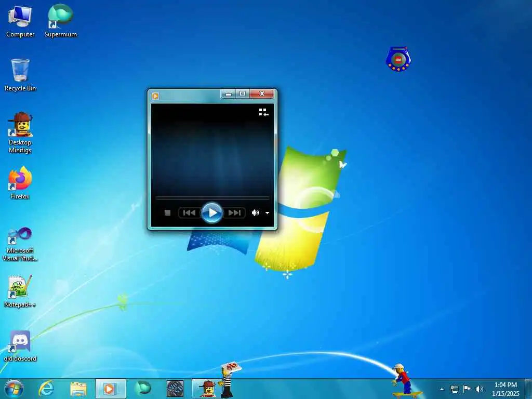Open the volume dropdown arrow in player

coord(267,213)
